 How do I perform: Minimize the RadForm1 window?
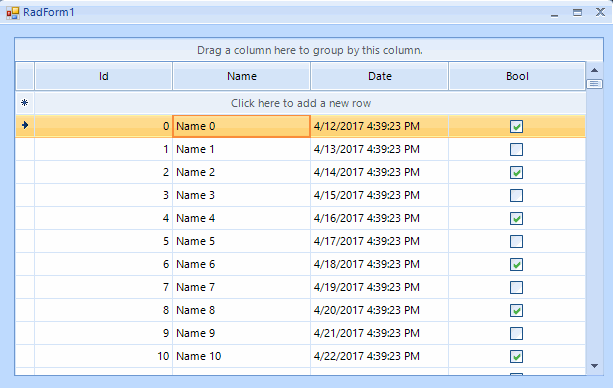[554, 14]
